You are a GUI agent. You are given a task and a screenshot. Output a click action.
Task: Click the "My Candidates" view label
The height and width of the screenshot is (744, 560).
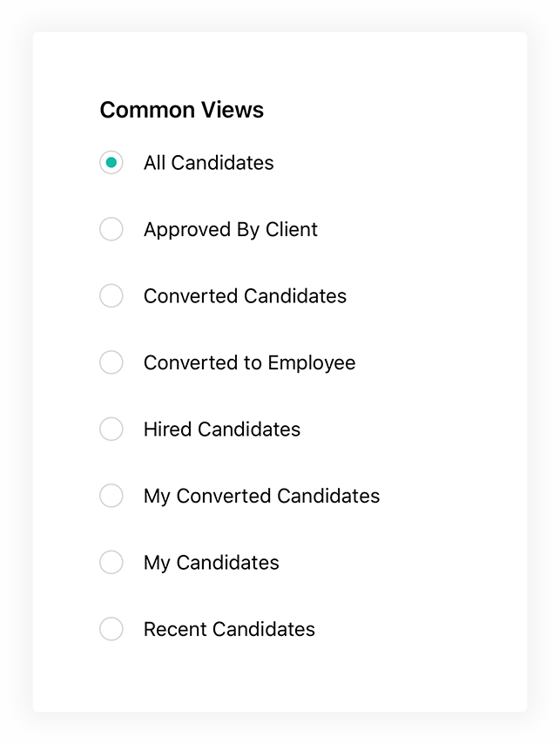[x=211, y=563]
